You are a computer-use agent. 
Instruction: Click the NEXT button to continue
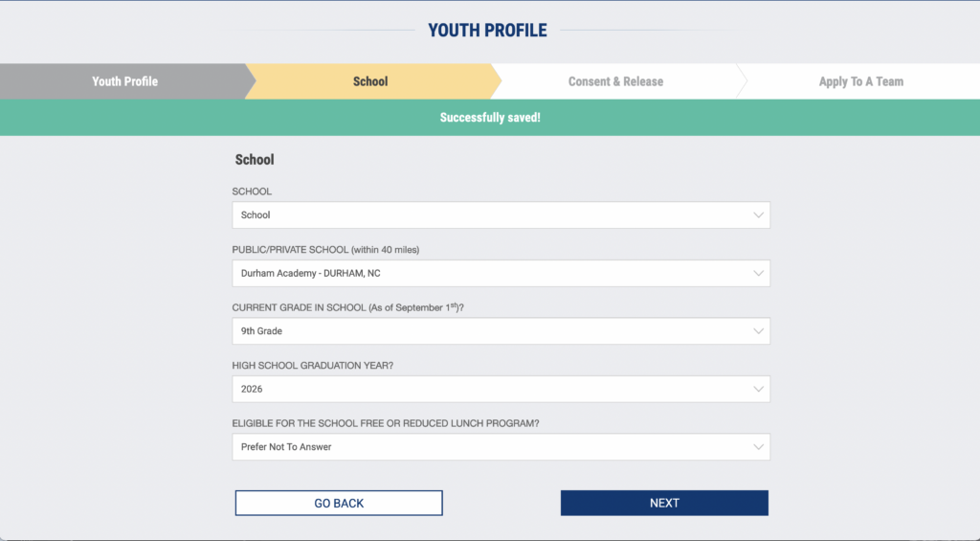[x=664, y=503]
